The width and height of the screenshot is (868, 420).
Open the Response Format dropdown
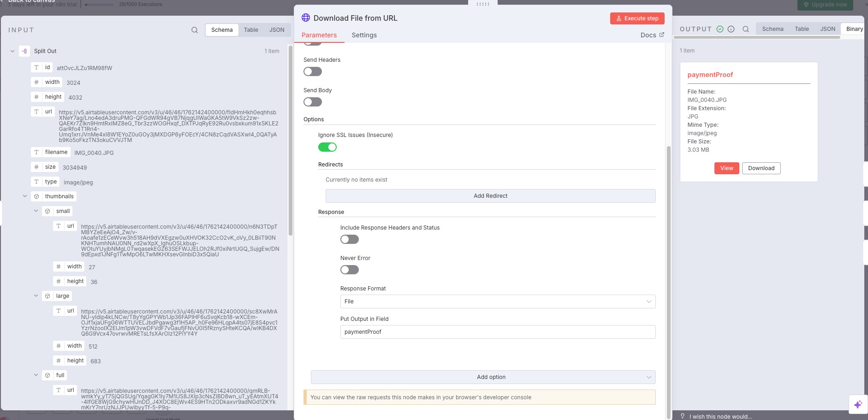tap(498, 302)
